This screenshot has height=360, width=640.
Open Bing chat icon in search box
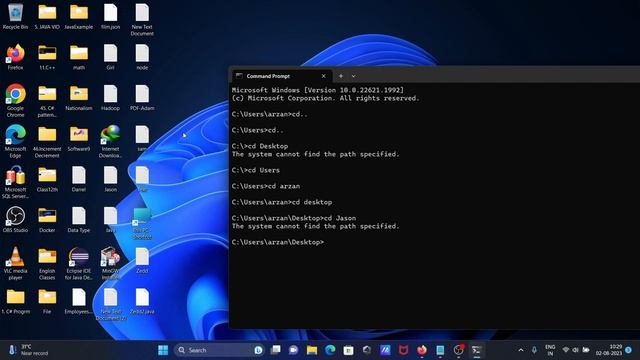click(258, 350)
